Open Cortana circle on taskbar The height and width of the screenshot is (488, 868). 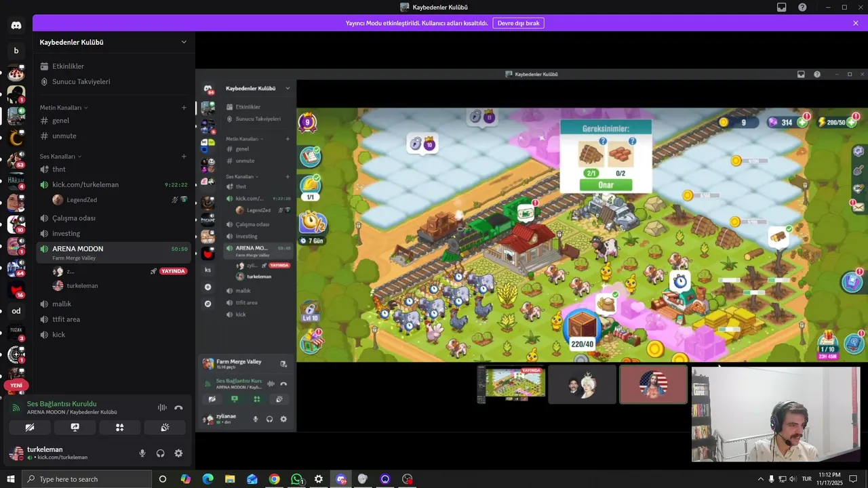pos(163,479)
